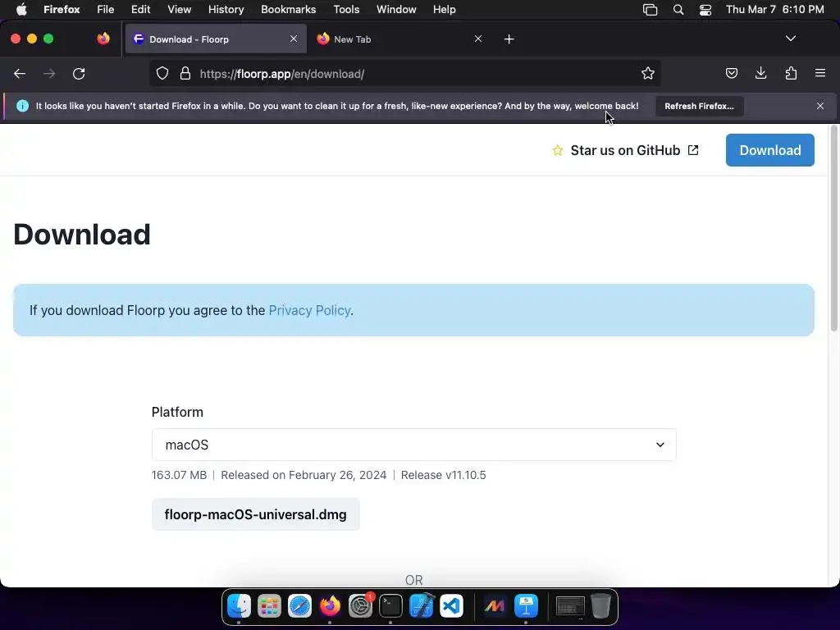Viewport: 840px width, 630px height.
Task: Open the Firefox downloads panel
Action: coord(760,73)
